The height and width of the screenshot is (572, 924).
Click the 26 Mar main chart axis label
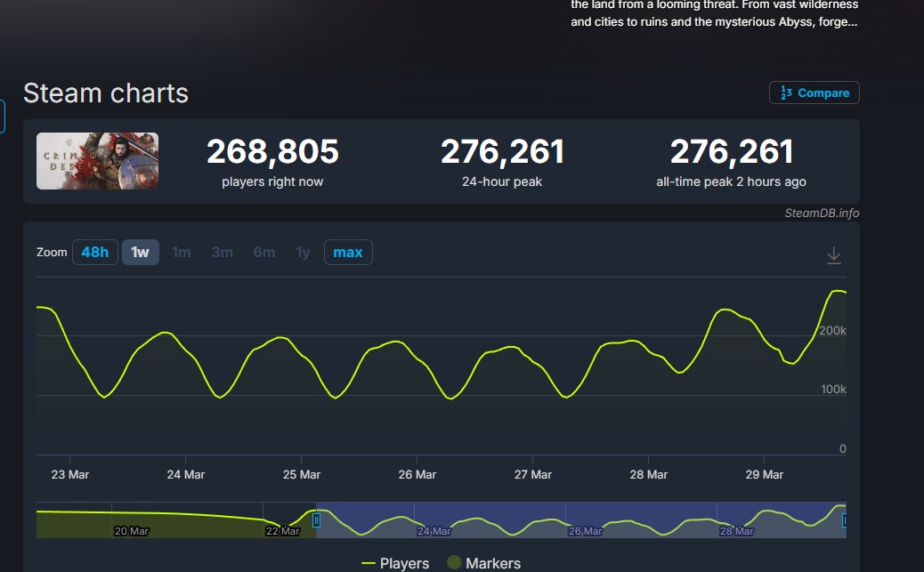pos(417,474)
